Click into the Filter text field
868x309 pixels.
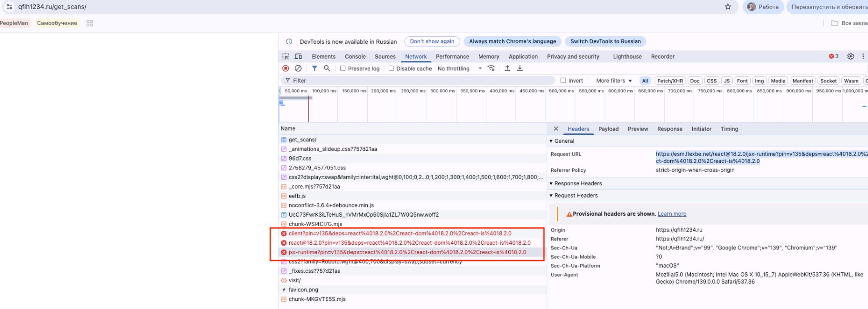[x=419, y=81]
